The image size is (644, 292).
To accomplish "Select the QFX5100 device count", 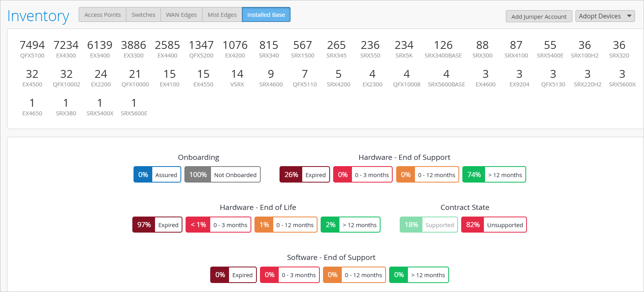I will (32, 49).
